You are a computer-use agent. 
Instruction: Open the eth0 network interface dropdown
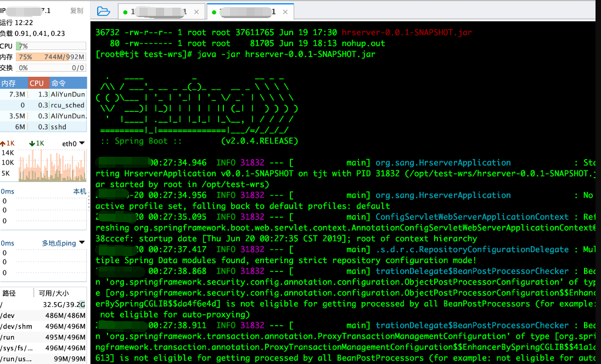coord(73,144)
